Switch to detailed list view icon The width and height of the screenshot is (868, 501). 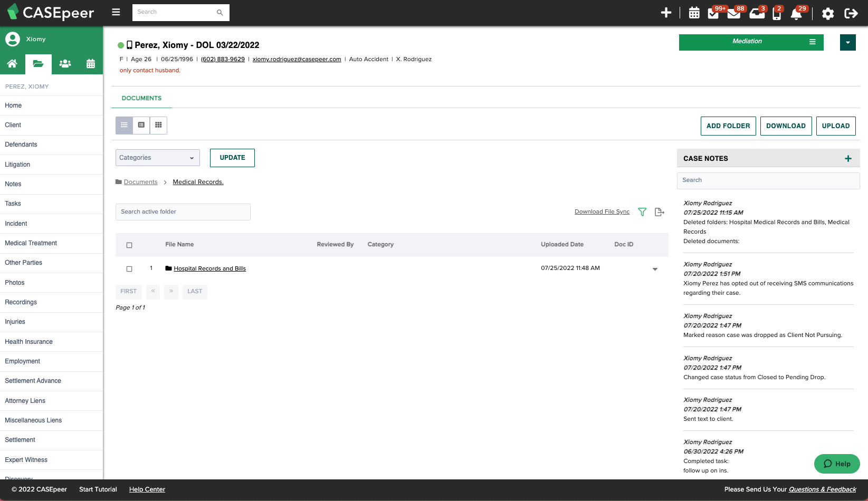pyautogui.click(x=141, y=126)
